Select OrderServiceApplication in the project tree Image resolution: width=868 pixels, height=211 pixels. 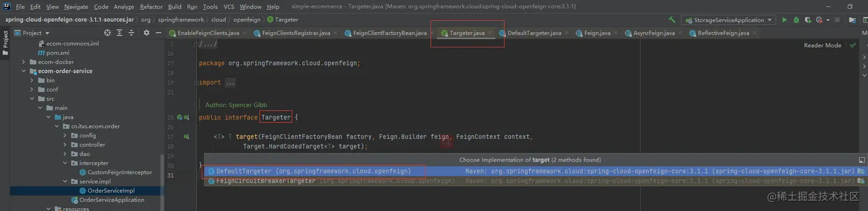coord(112,200)
